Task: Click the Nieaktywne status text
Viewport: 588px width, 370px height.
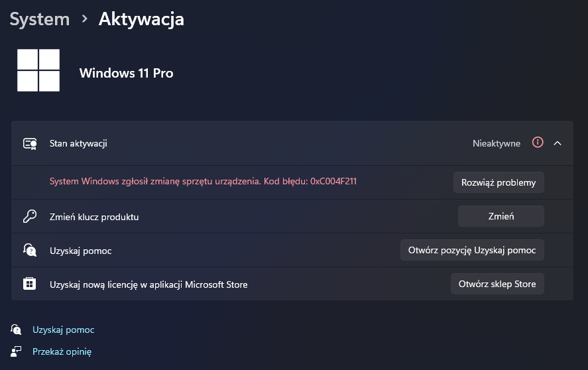Action: [x=497, y=143]
